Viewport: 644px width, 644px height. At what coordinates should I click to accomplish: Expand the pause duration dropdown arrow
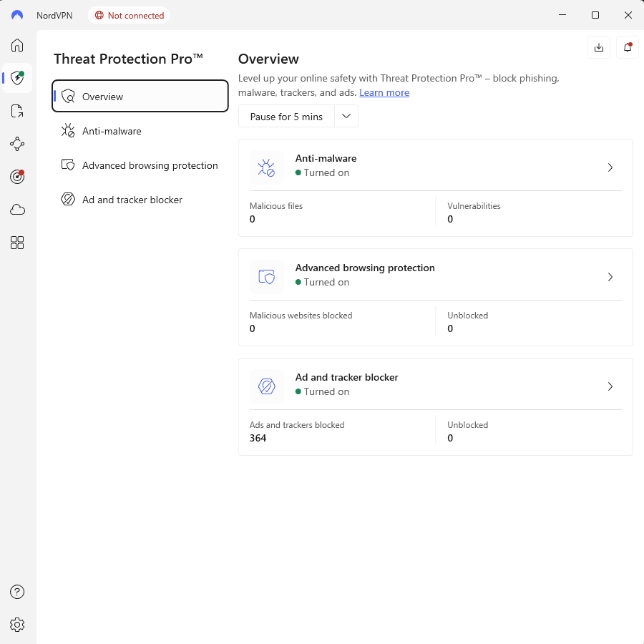[x=346, y=117]
